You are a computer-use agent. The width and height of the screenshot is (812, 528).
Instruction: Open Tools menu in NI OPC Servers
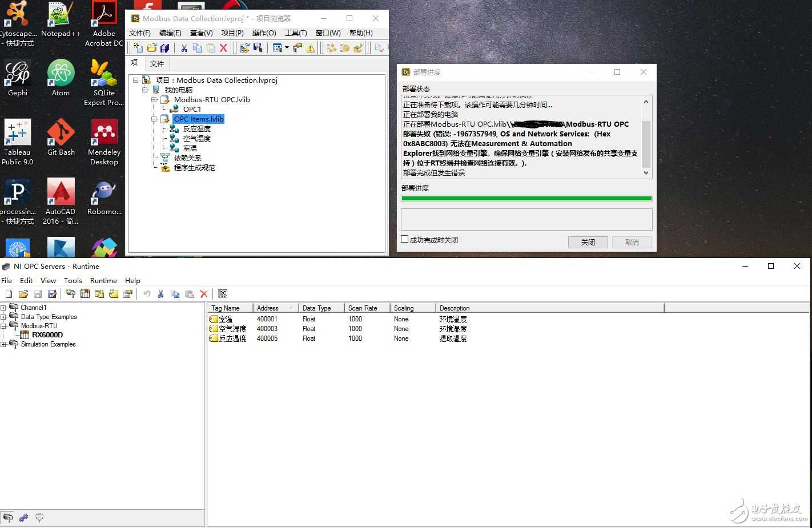(73, 281)
